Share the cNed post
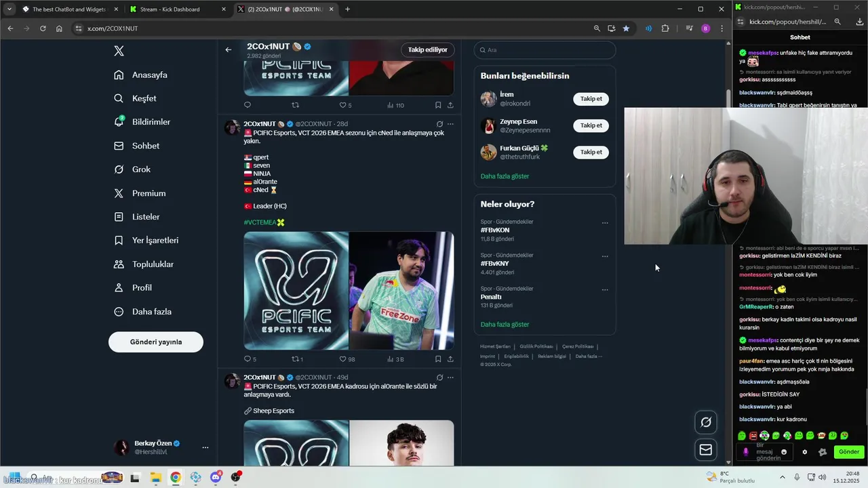Viewport: 868px width, 488px height. (450, 359)
